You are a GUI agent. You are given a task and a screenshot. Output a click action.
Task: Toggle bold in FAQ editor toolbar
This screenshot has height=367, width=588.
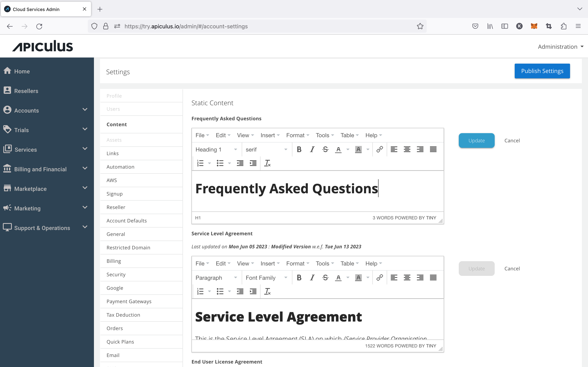[299, 149]
